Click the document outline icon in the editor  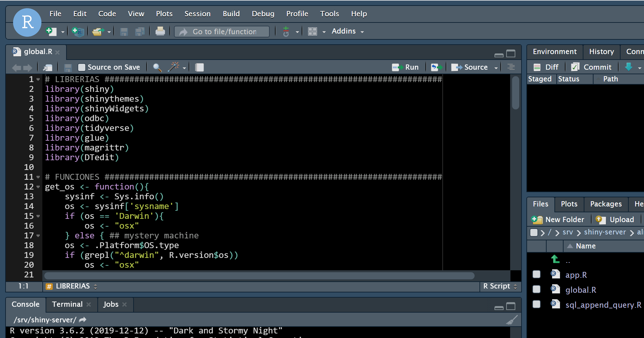tap(511, 67)
